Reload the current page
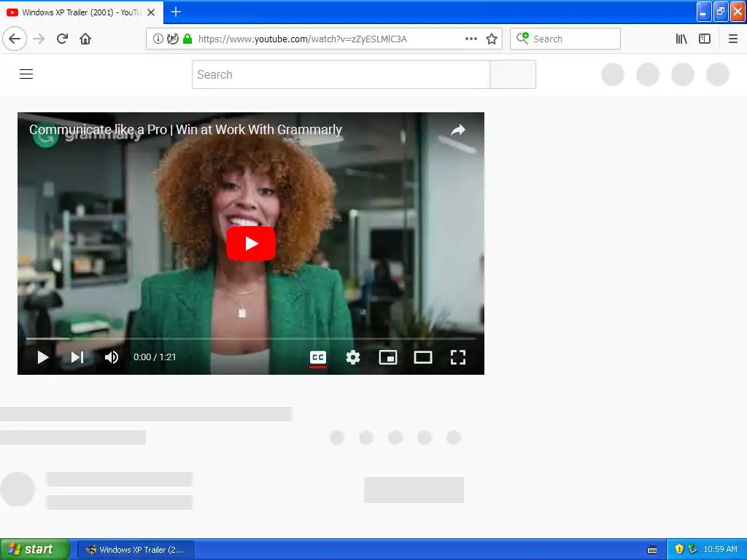This screenshot has width=747, height=560. point(62,39)
